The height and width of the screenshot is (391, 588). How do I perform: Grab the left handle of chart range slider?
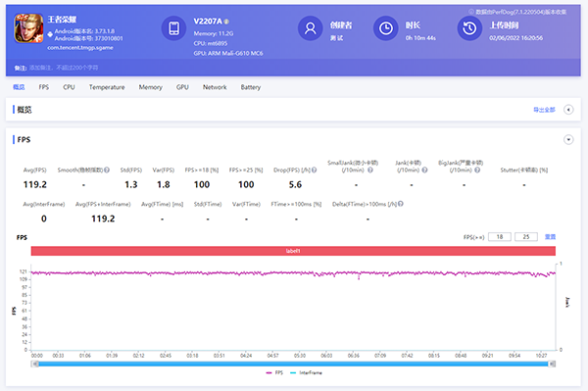point(35,364)
